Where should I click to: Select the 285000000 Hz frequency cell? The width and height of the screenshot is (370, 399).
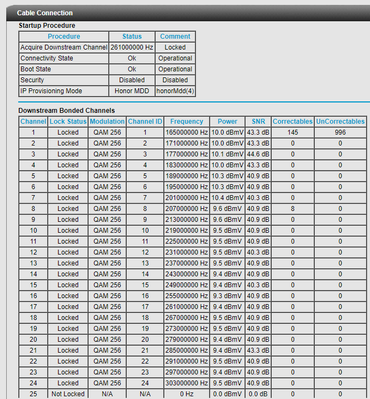(x=187, y=350)
